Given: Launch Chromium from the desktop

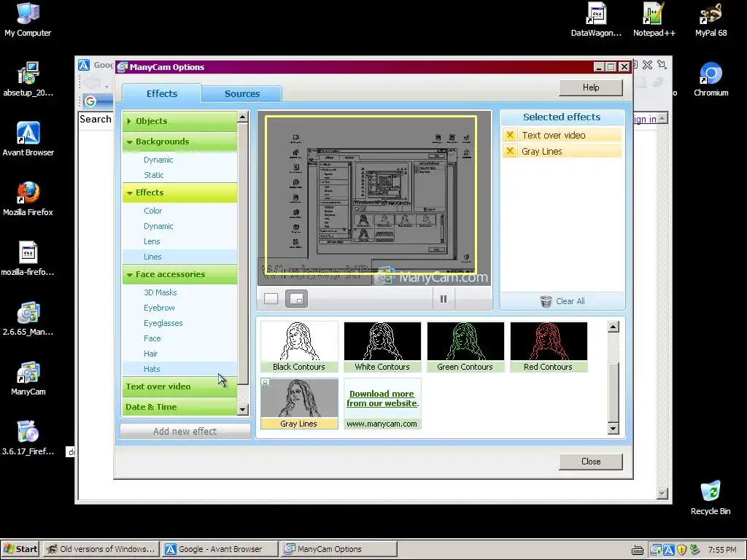Looking at the screenshot, I should pyautogui.click(x=711, y=79).
